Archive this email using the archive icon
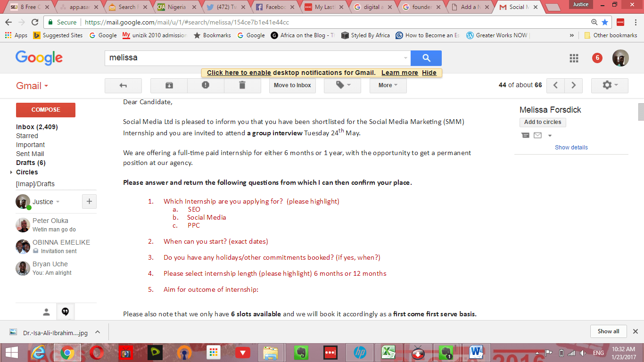The width and height of the screenshot is (644, 362). [x=169, y=85]
